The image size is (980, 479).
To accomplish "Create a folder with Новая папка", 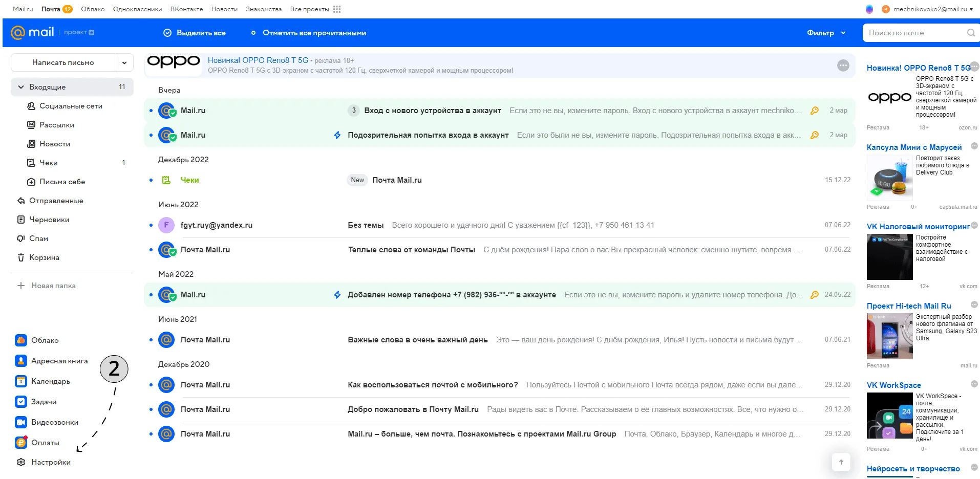I will [47, 286].
